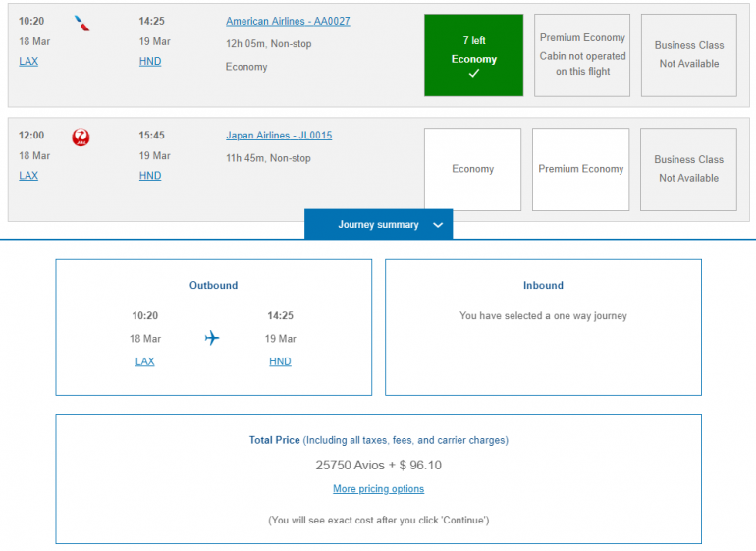756x551 pixels.
Task: Click HND link in Outbound summary
Action: click(280, 361)
